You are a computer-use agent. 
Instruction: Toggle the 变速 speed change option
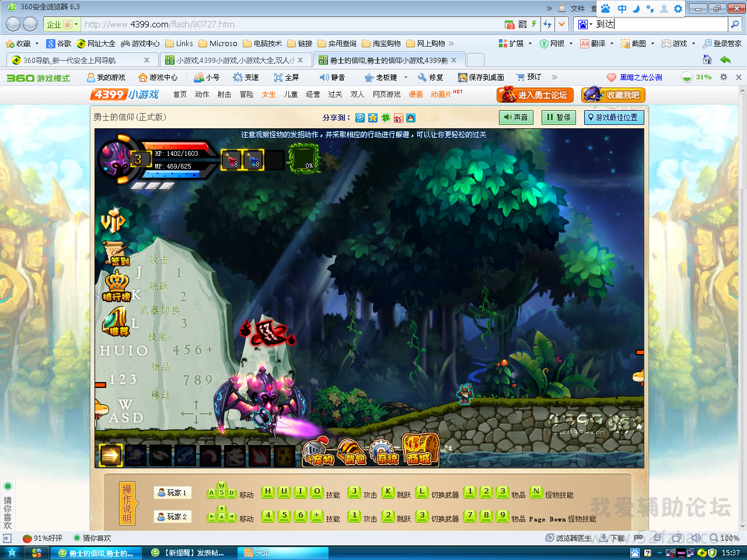pyautogui.click(x=246, y=77)
